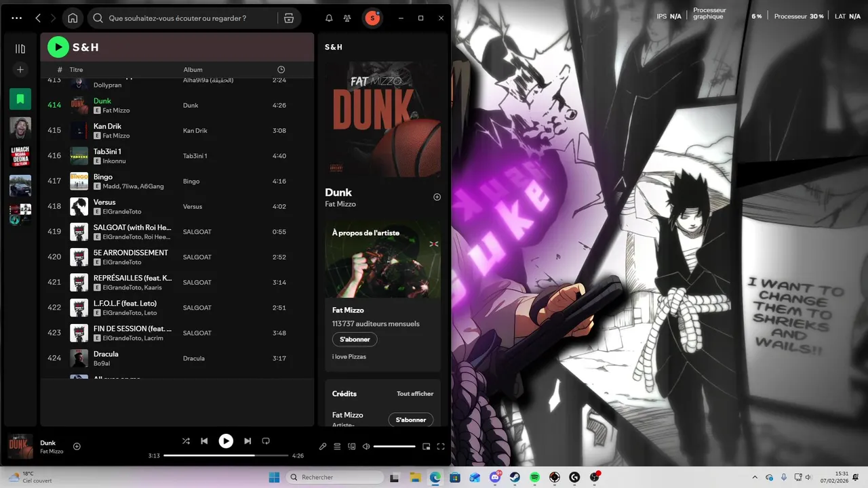
Task: Open the album link Kan Drik
Action: pos(195,131)
